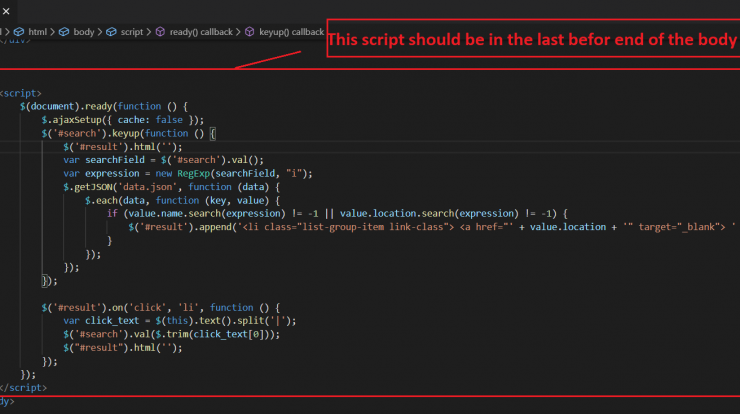Viewport: 740px width, 414px height.
Task: Click the $('#result').on('click', 'li') line
Action: click(161, 308)
